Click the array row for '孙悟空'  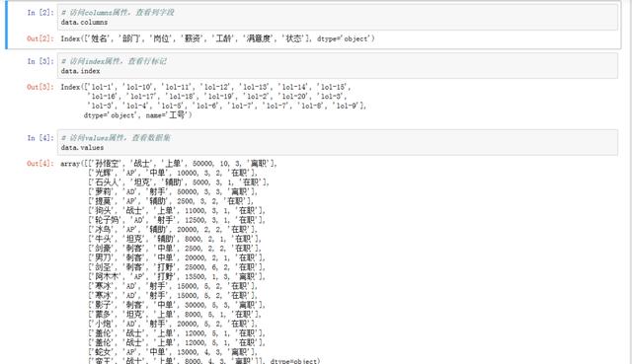coord(181,164)
